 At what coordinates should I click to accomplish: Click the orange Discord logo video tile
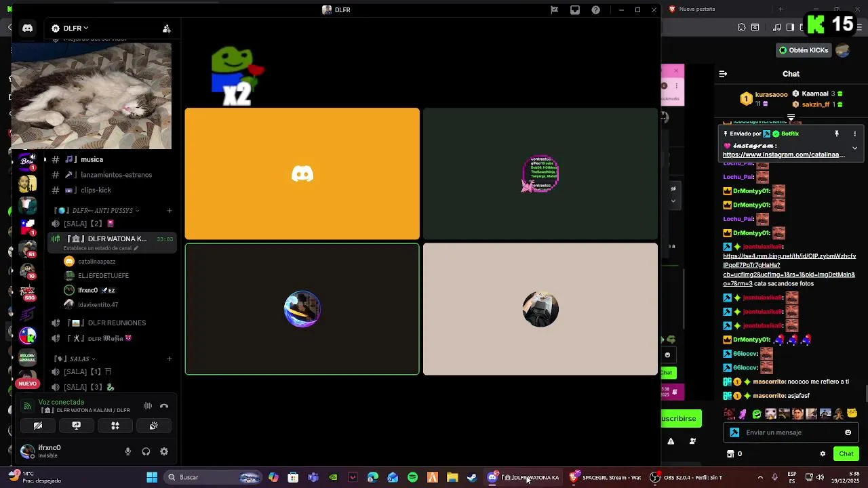point(302,174)
